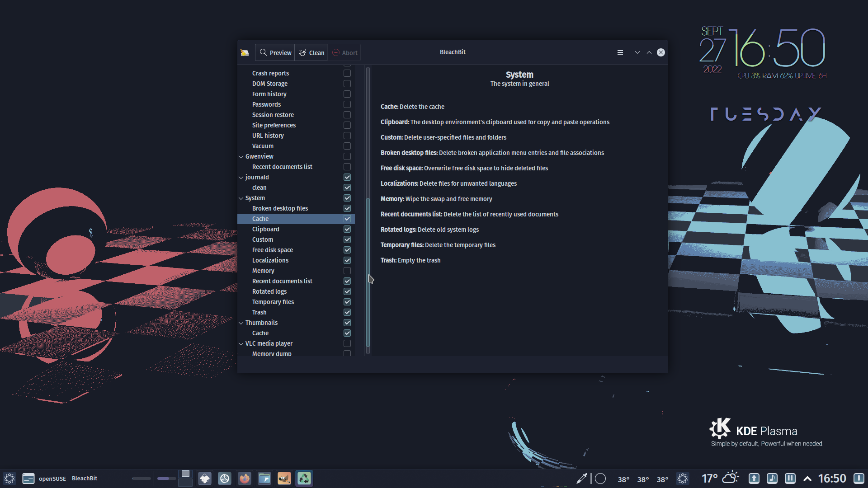868x488 pixels.
Task: Toggle the Gwenview group checkbox
Action: coord(347,156)
